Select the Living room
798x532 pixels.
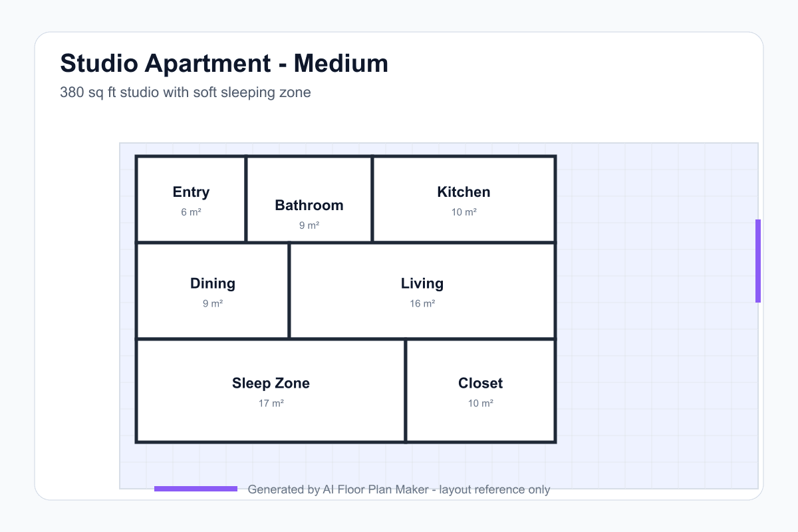[x=422, y=291]
